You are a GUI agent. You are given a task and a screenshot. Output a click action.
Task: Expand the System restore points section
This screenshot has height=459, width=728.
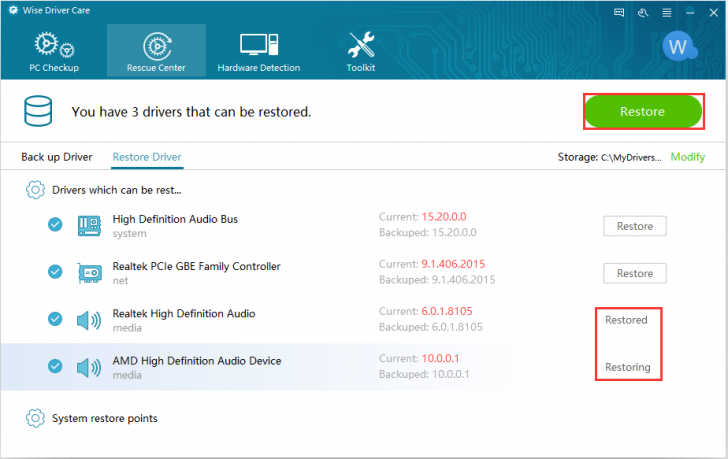pyautogui.click(x=35, y=418)
